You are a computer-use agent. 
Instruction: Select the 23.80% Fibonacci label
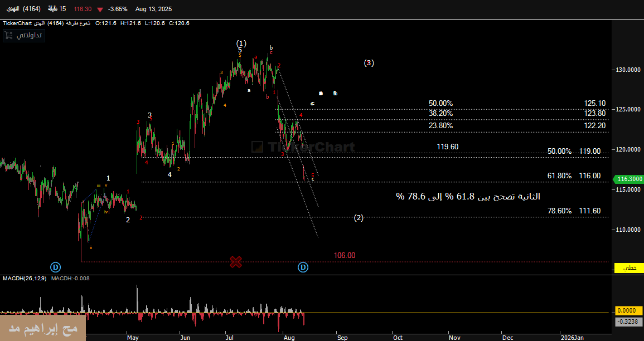pyautogui.click(x=440, y=125)
